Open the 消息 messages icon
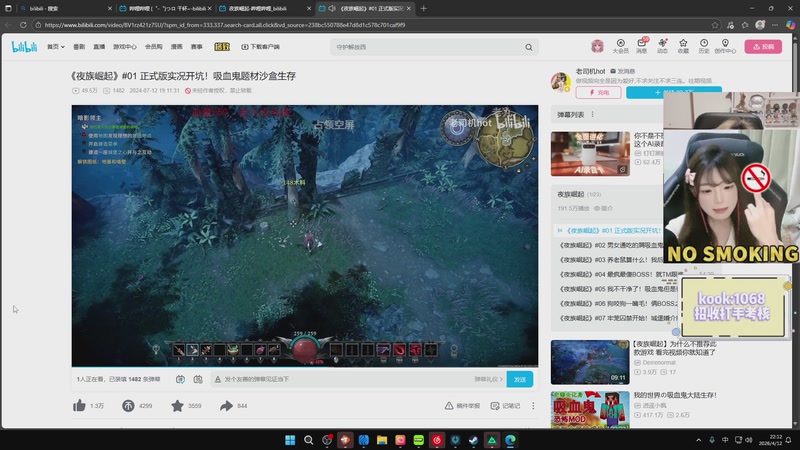Image resolution: width=800 pixels, height=450 pixels. coord(642,46)
